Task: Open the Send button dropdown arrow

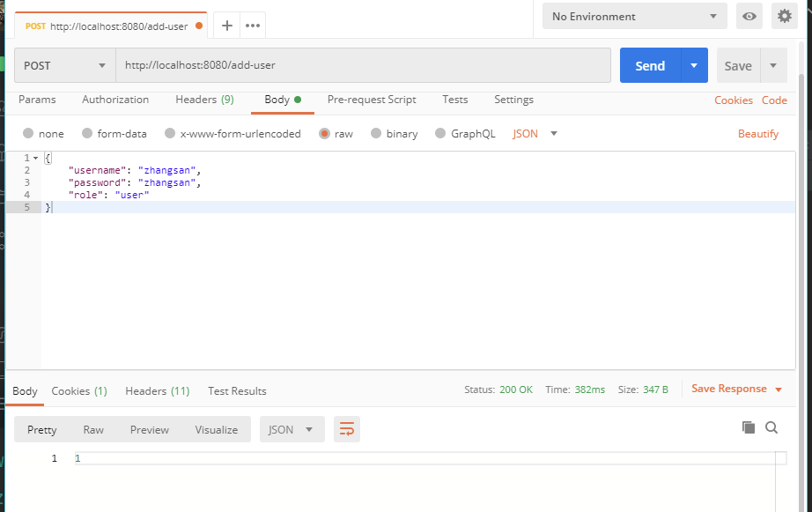Action: (x=694, y=65)
